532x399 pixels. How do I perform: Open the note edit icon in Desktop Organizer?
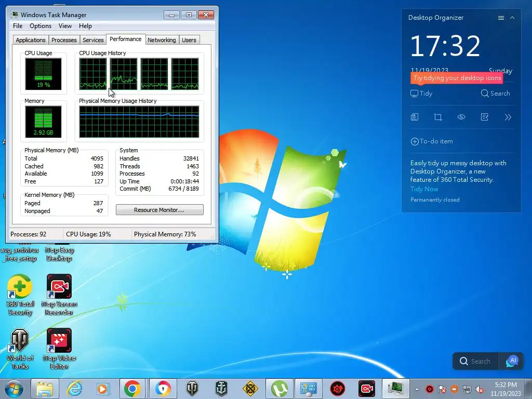485,117
